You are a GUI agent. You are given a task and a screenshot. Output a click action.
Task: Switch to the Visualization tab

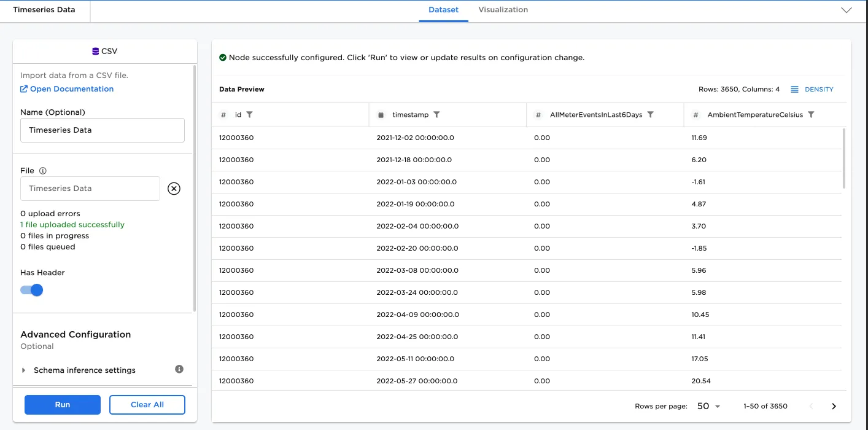[x=503, y=10]
